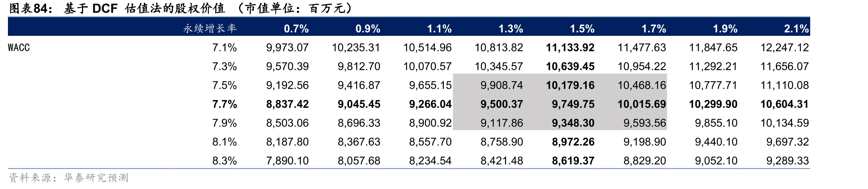Viewport: 868px width, 189px height.
Task: Click the cell showing 9,289.33
Action: point(788,161)
